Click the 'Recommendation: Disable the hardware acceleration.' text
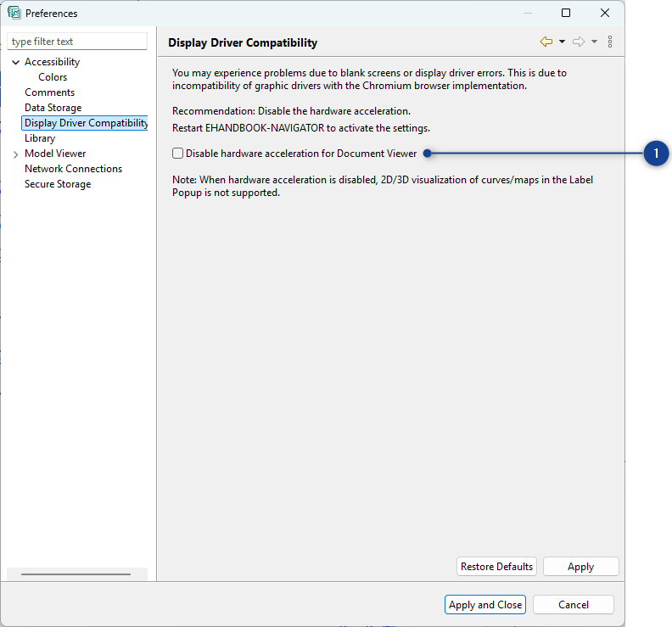 [x=291, y=111]
